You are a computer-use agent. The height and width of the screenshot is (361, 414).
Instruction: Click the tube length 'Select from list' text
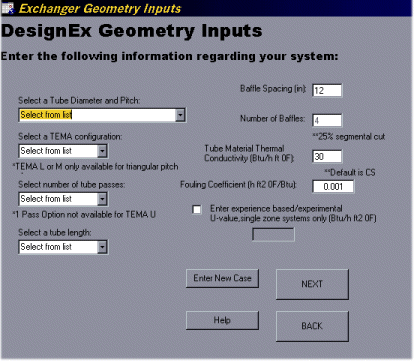click(46, 247)
